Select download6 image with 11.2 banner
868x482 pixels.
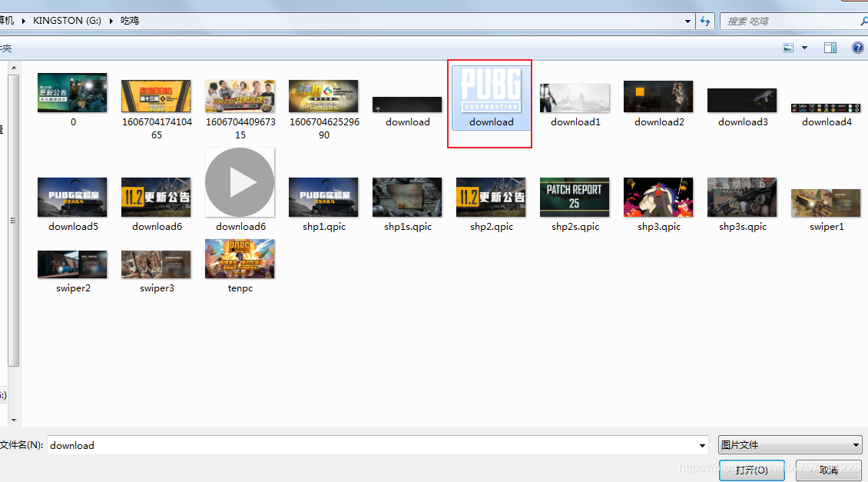(156, 204)
